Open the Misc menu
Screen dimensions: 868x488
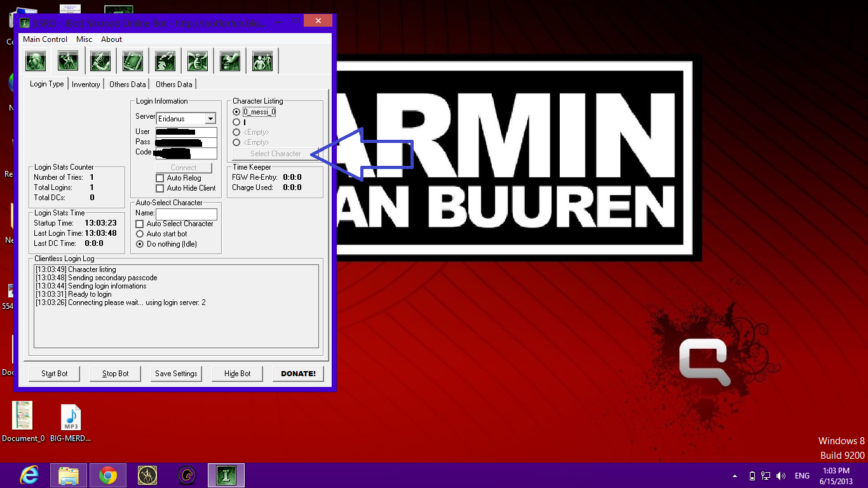85,39
